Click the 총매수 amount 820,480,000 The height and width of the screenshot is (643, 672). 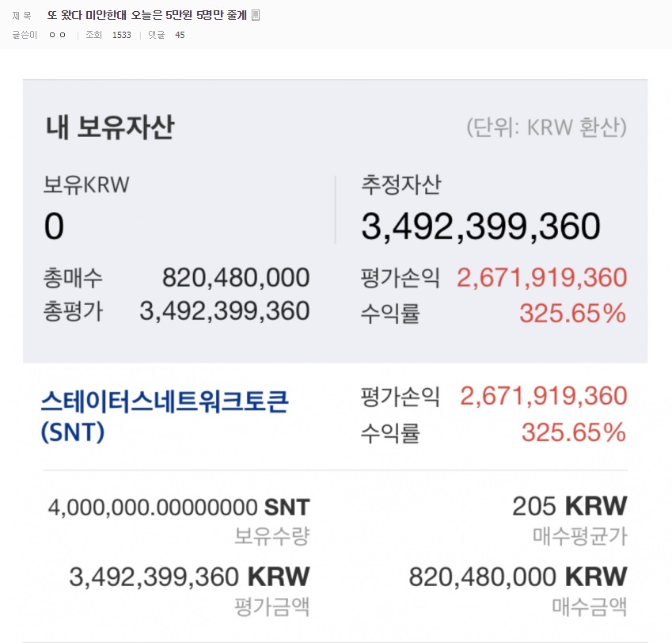[236, 278]
